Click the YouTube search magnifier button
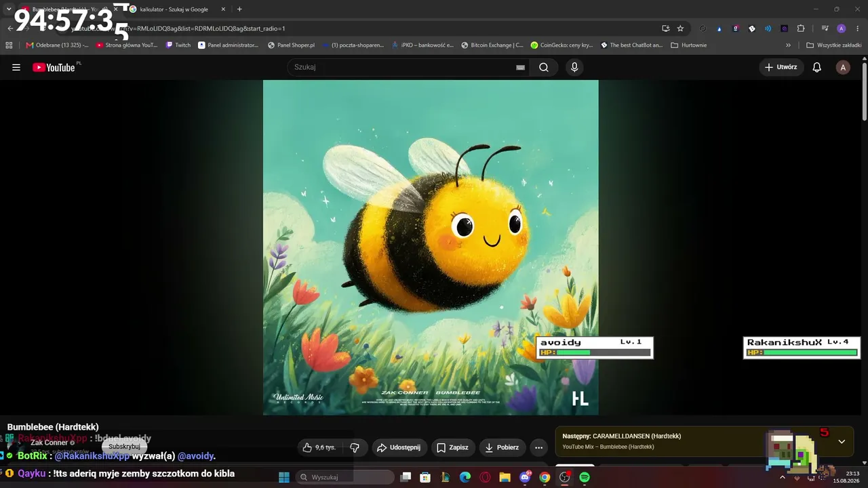This screenshot has height=488, width=868. pyautogui.click(x=544, y=67)
